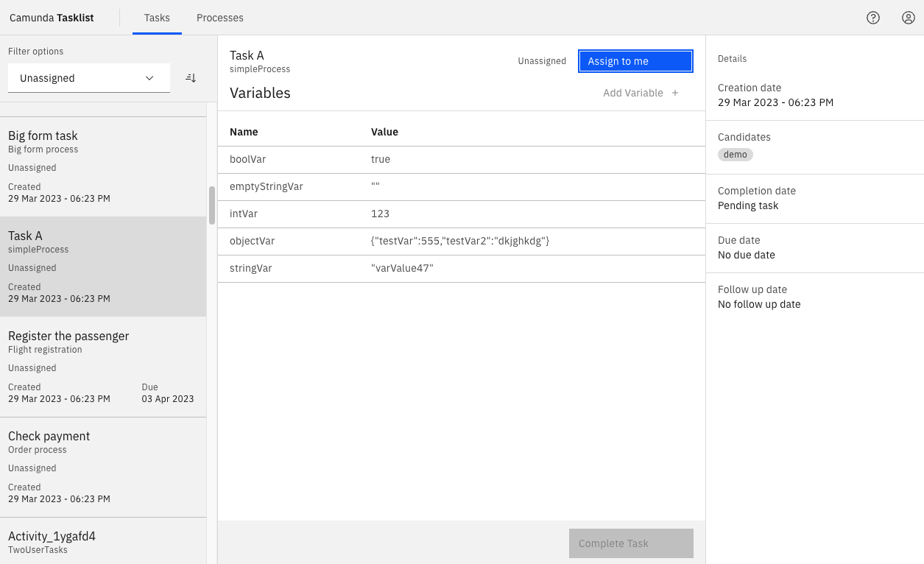This screenshot has width=924, height=564.
Task: Switch to the Tasks tab
Action: pos(157,18)
